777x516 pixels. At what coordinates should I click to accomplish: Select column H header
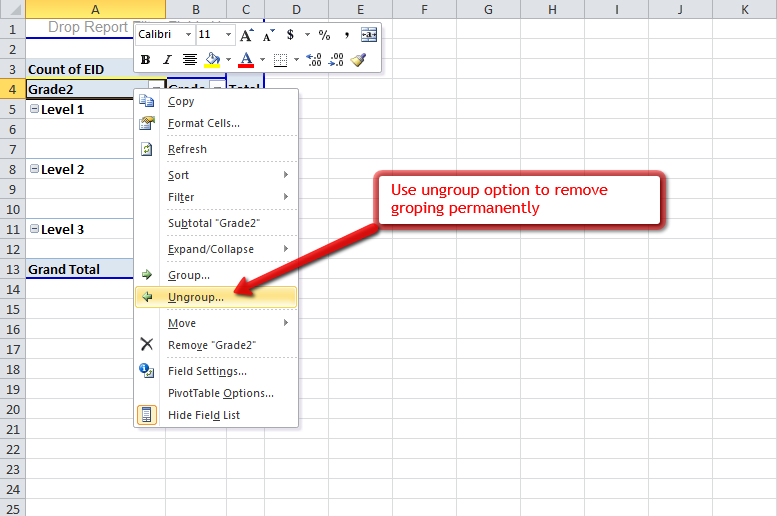click(552, 9)
